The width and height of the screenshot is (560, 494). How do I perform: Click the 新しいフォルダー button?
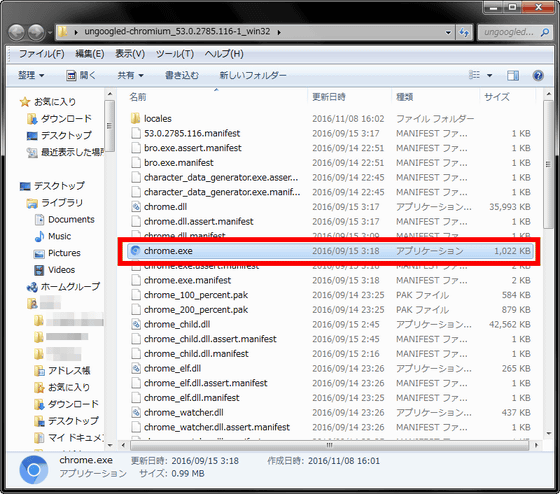[253, 75]
